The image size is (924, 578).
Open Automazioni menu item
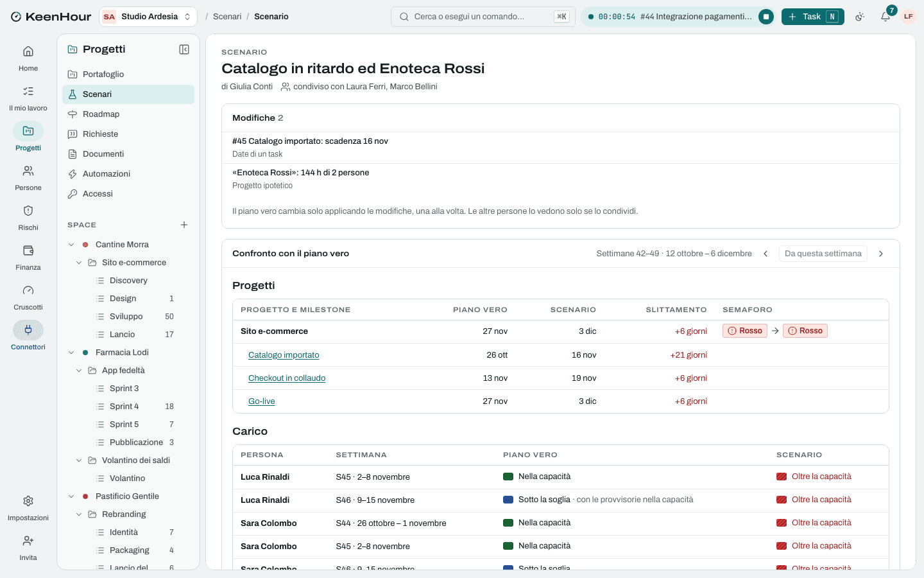click(128, 174)
